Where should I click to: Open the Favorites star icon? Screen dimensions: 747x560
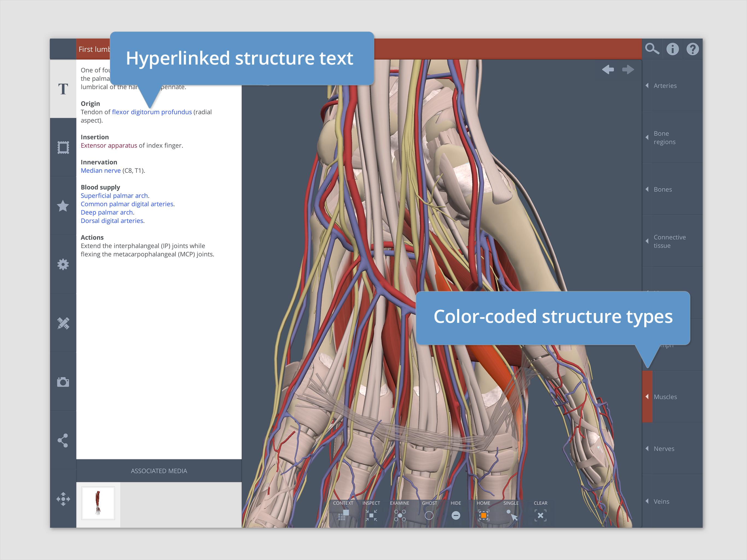click(63, 206)
